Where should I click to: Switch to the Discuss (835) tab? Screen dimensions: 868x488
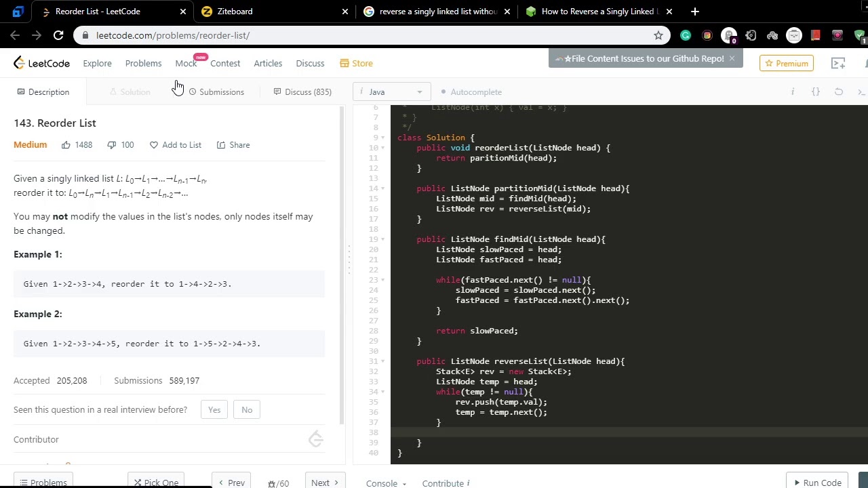pyautogui.click(x=302, y=92)
